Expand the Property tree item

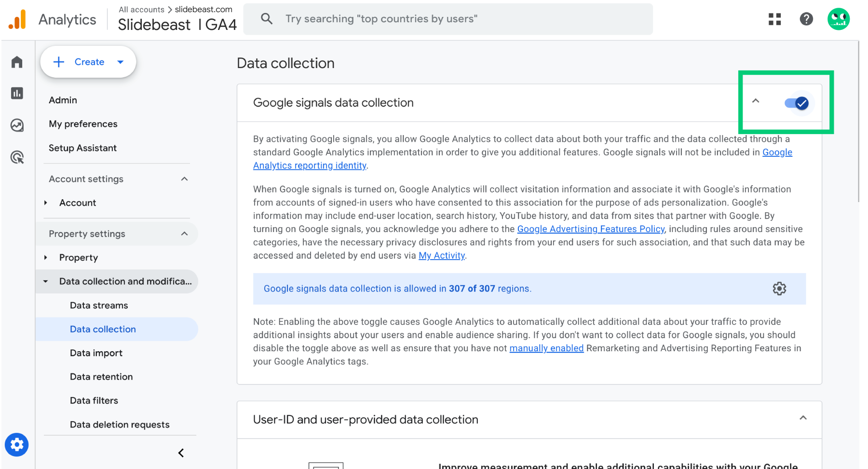pyautogui.click(x=46, y=257)
